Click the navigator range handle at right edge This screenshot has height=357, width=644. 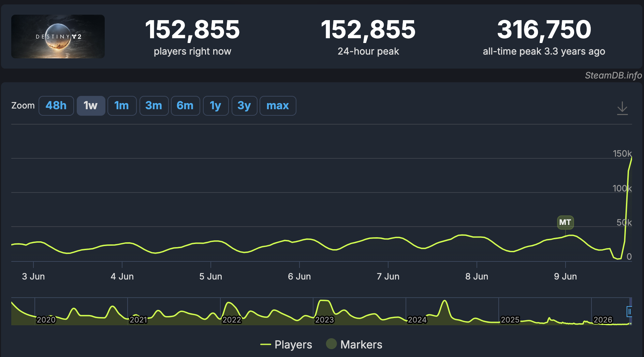coord(629,312)
